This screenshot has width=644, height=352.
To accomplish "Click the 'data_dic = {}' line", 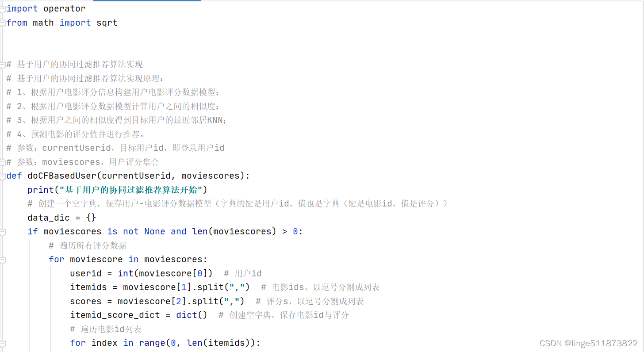I will (x=62, y=218).
